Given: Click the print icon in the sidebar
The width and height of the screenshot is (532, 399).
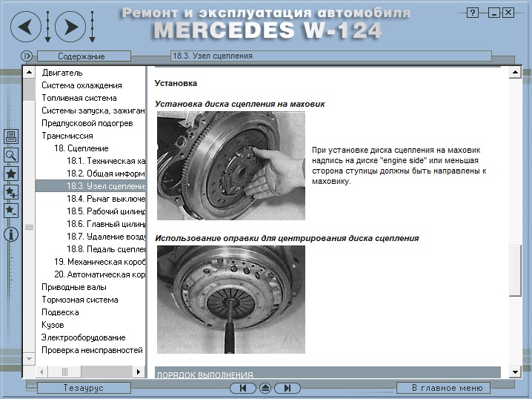Looking at the screenshot, I should (x=11, y=136).
